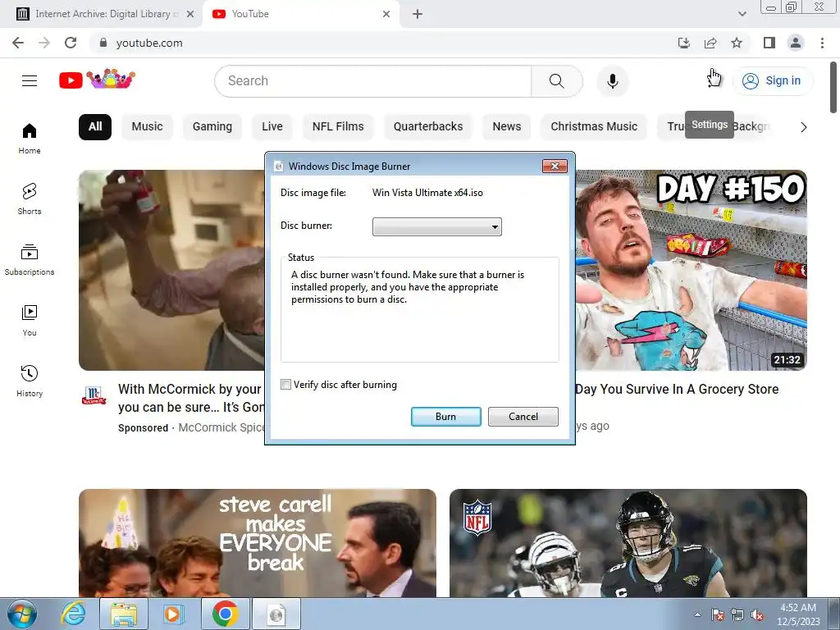This screenshot has height=630, width=840.
Task: View site information padlock
Action: [x=103, y=43]
